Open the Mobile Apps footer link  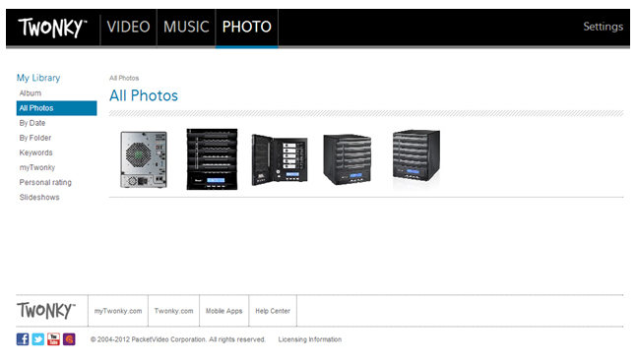[223, 311]
